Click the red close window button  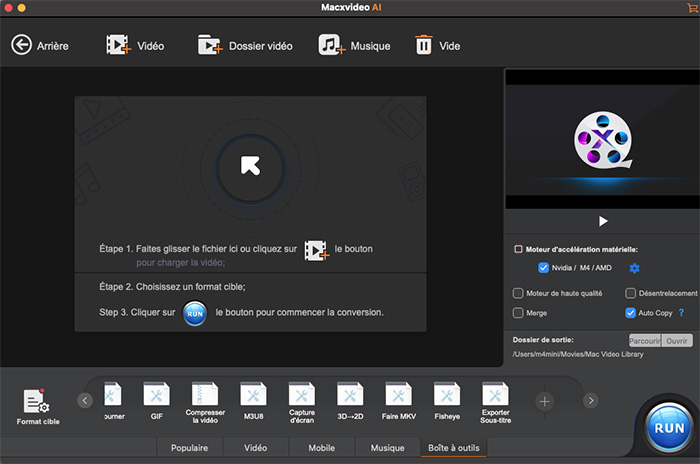point(8,8)
